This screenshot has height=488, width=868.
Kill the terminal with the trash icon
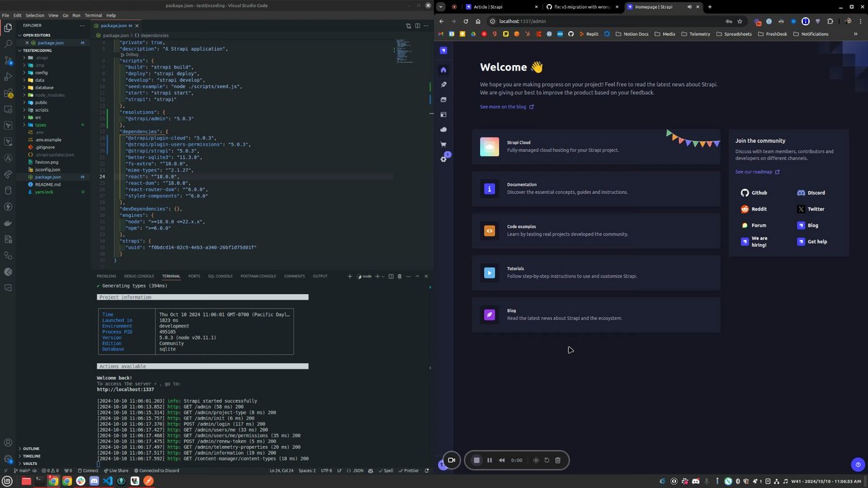click(x=399, y=276)
